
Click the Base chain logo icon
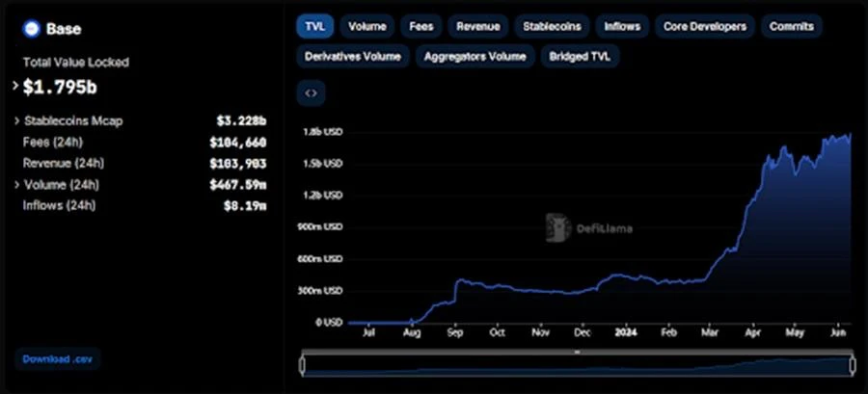coord(32,29)
